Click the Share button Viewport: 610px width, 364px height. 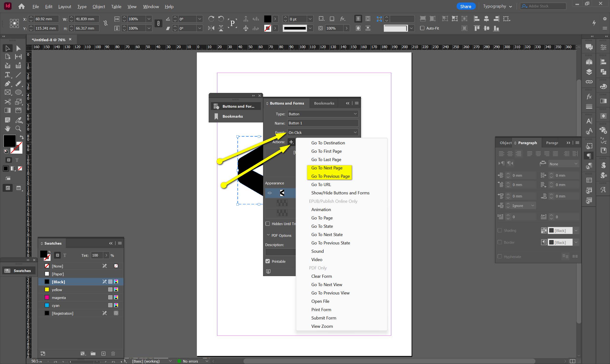click(465, 6)
